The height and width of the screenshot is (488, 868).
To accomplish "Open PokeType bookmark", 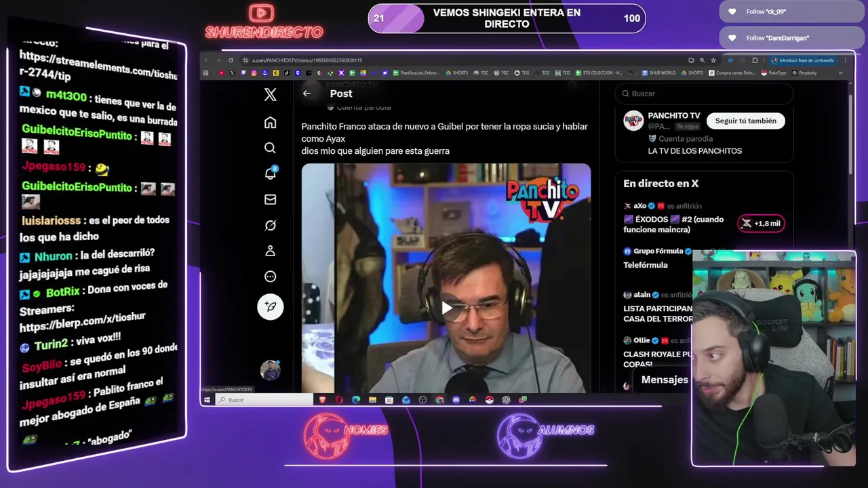I will click(x=774, y=73).
